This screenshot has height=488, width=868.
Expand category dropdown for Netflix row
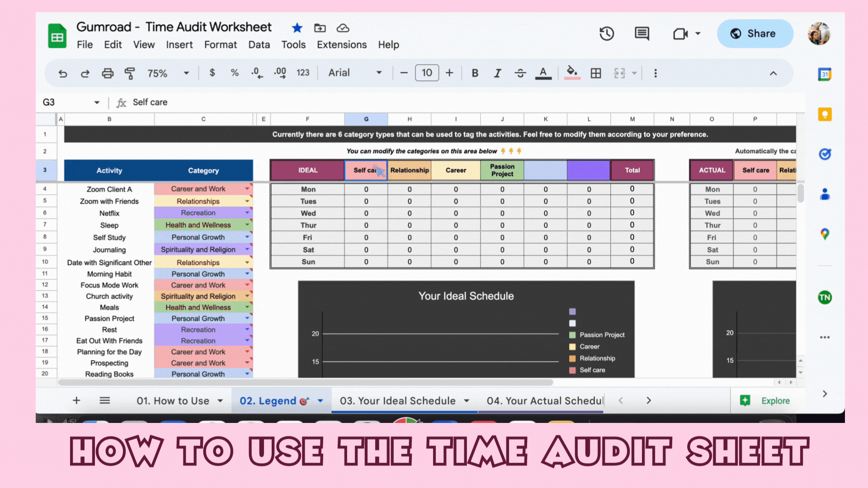[x=247, y=213]
